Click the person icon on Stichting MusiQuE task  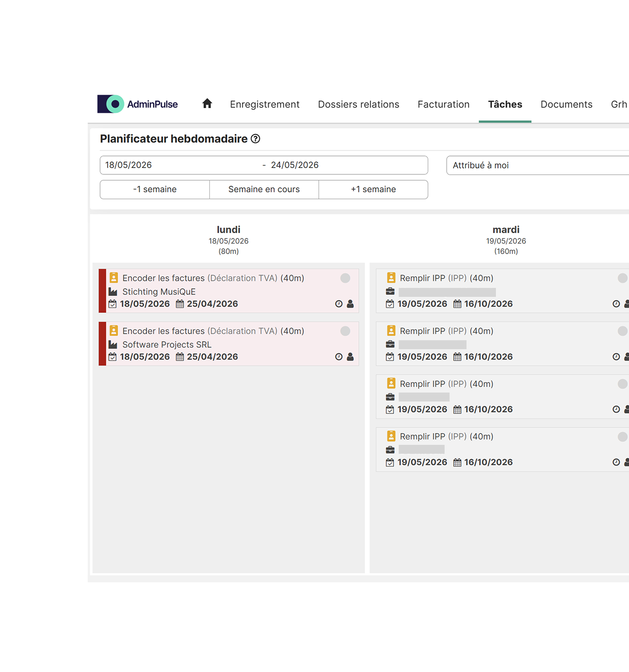click(x=350, y=304)
